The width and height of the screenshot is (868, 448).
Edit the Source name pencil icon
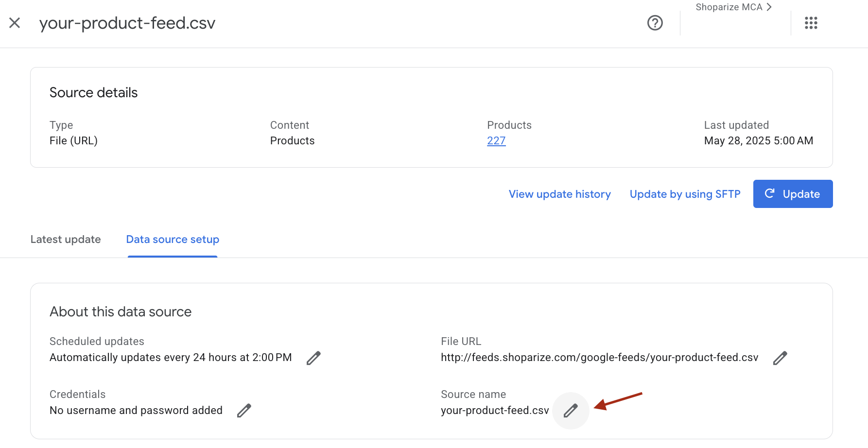point(570,411)
